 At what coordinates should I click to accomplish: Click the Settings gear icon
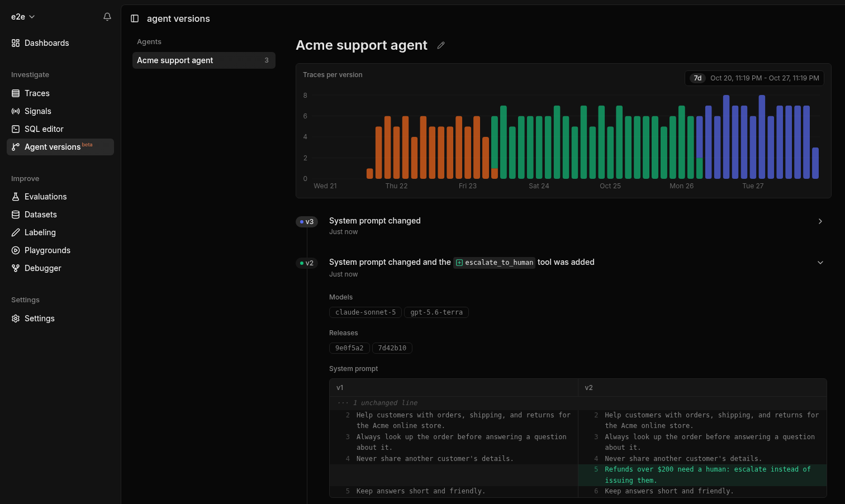coord(16,318)
